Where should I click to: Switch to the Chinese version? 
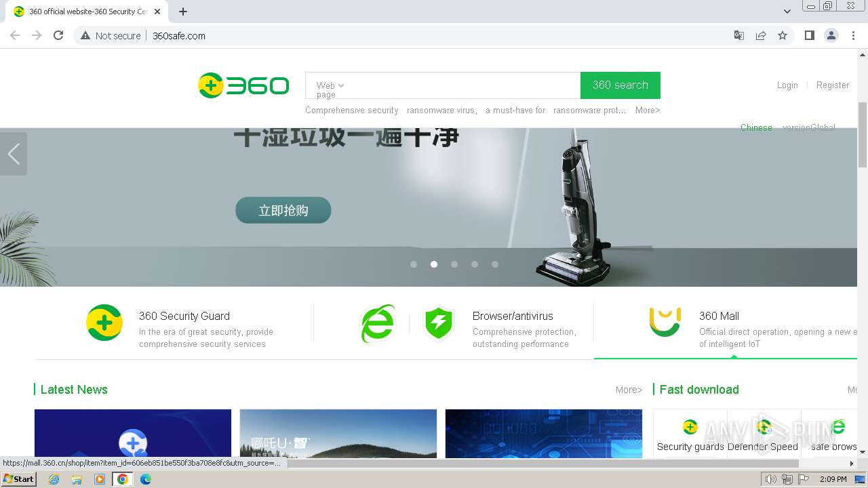[756, 127]
